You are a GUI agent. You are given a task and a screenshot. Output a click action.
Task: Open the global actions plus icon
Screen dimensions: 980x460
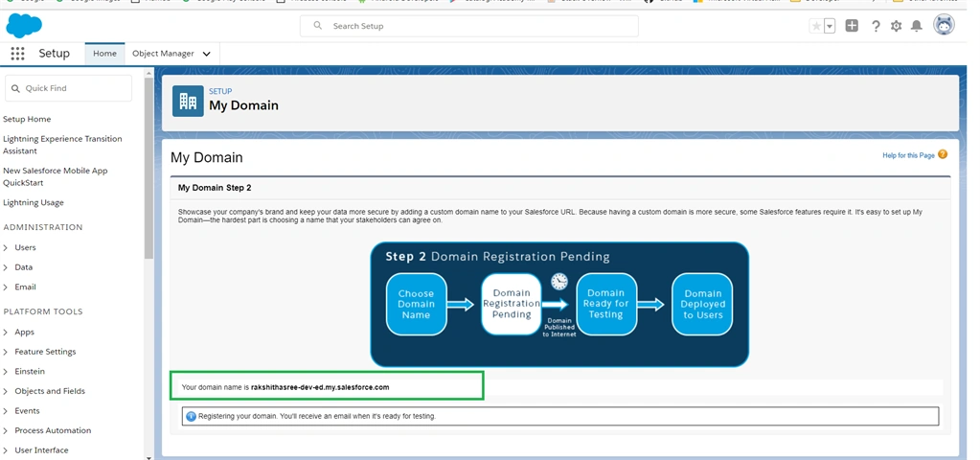click(852, 26)
